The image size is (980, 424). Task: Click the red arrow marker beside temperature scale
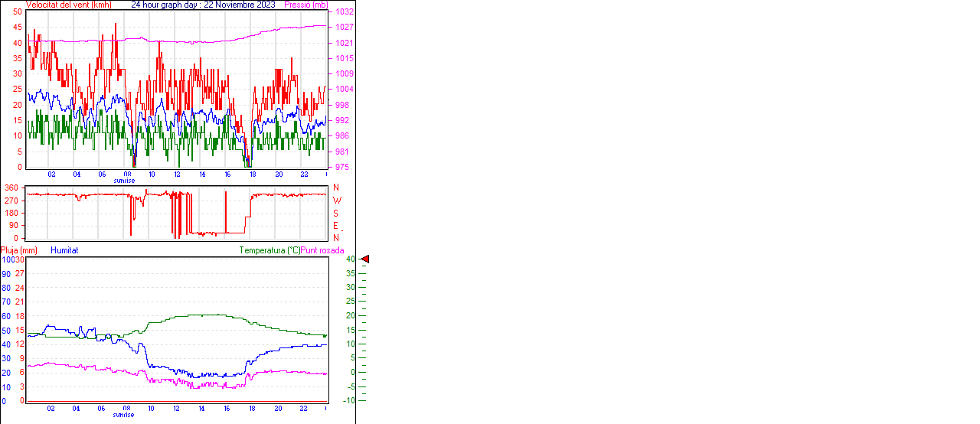pyautogui.click(x=365, y=259)
